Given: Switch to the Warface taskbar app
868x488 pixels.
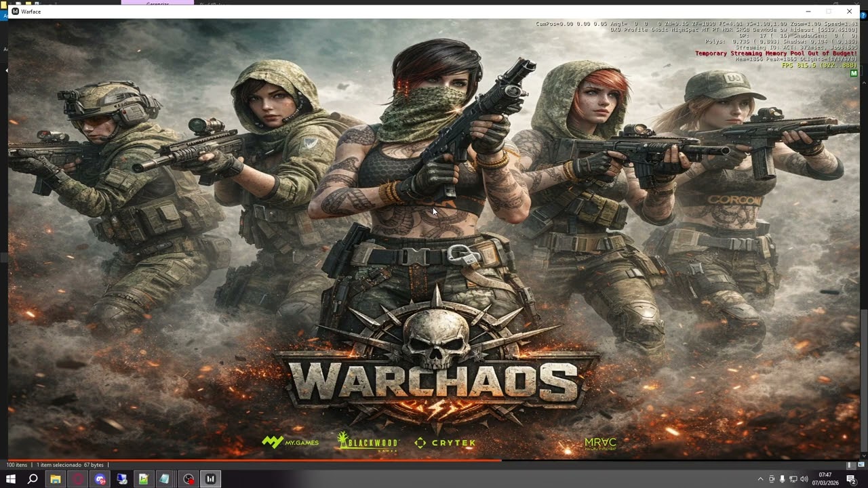Looking at the screenshot, I should click(210, 479).
